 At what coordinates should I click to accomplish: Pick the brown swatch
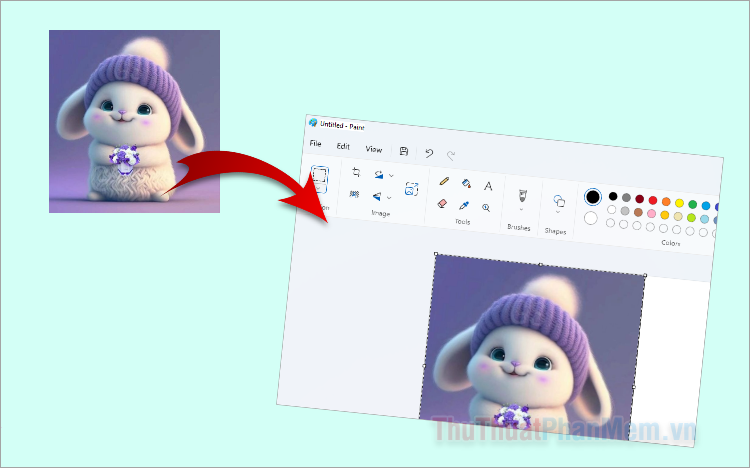point(638,212)
